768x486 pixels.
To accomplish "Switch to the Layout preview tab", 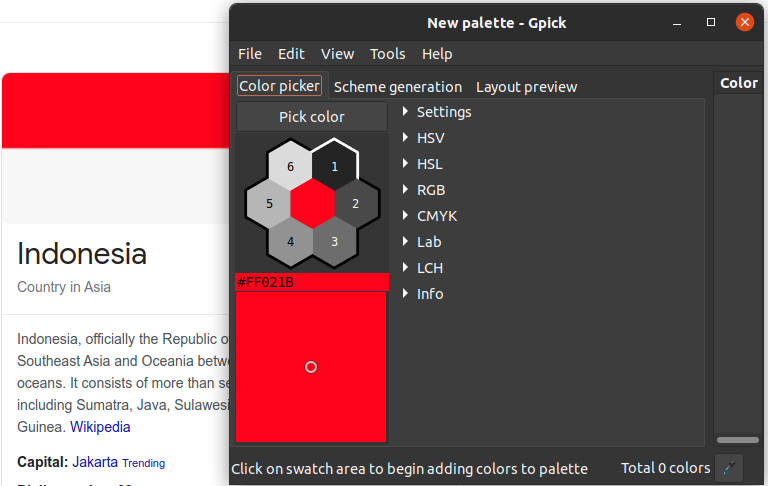I will click(527, 87).
